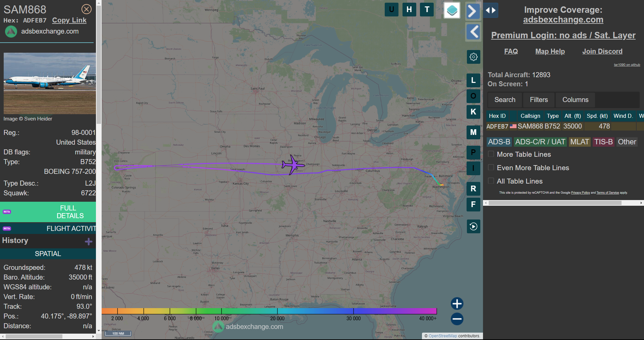Sort table by Wind D. column

pos(623,116)
